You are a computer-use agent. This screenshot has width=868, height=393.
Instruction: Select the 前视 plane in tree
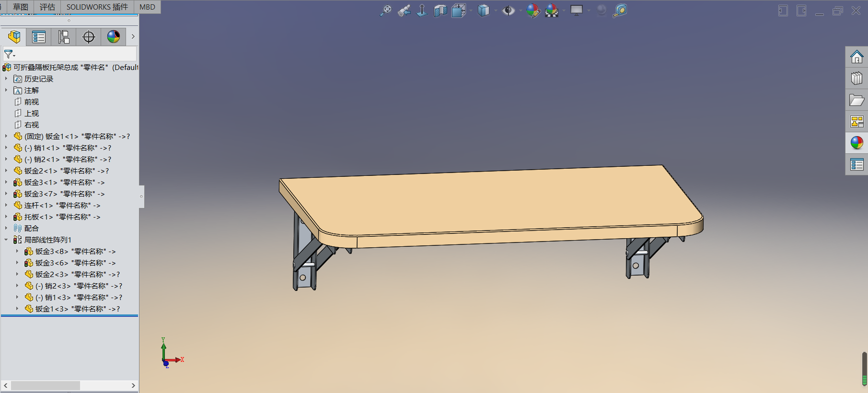pos(32,102)
